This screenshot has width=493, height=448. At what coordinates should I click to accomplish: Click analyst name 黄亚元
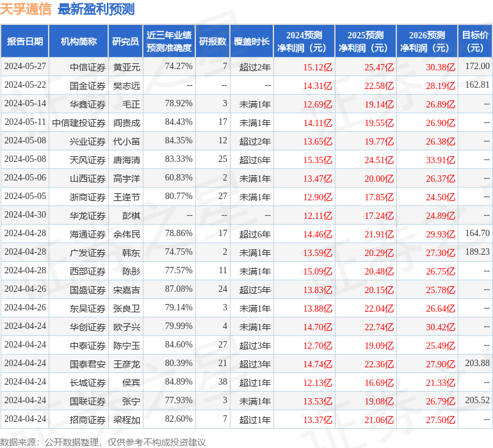[127, 67]
